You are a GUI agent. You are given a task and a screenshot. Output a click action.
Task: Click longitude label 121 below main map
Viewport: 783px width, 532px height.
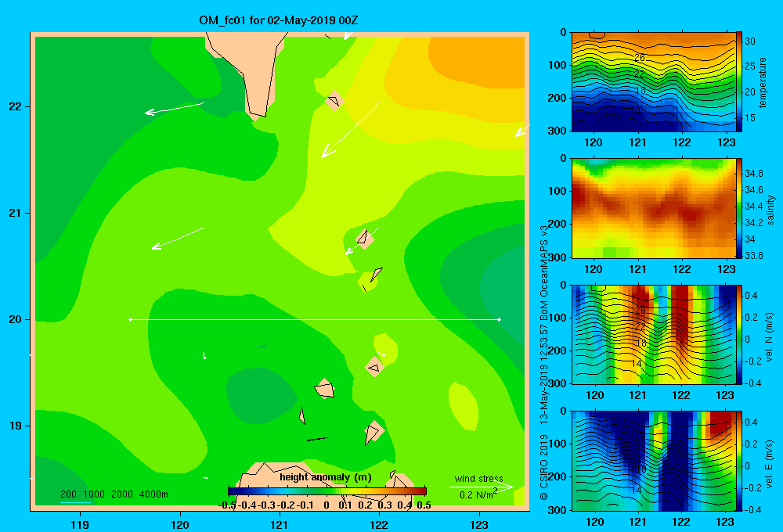tap(280, 524)
